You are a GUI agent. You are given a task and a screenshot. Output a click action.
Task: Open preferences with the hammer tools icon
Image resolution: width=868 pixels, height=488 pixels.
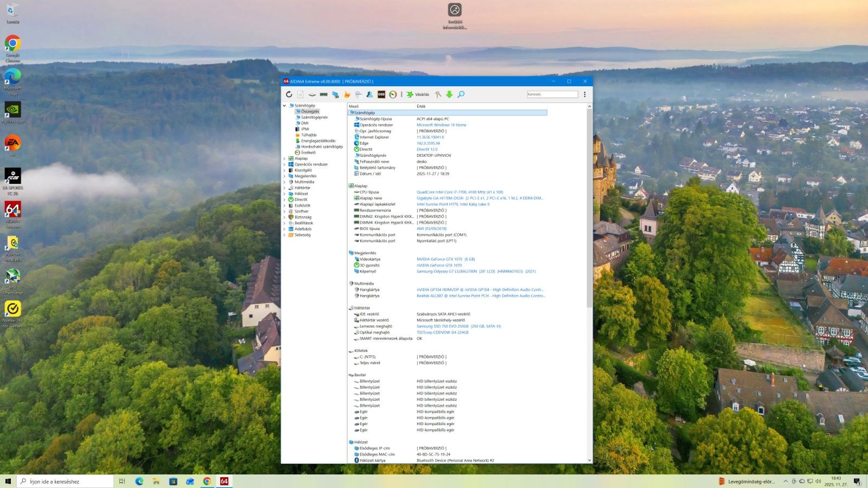(438, 94)
